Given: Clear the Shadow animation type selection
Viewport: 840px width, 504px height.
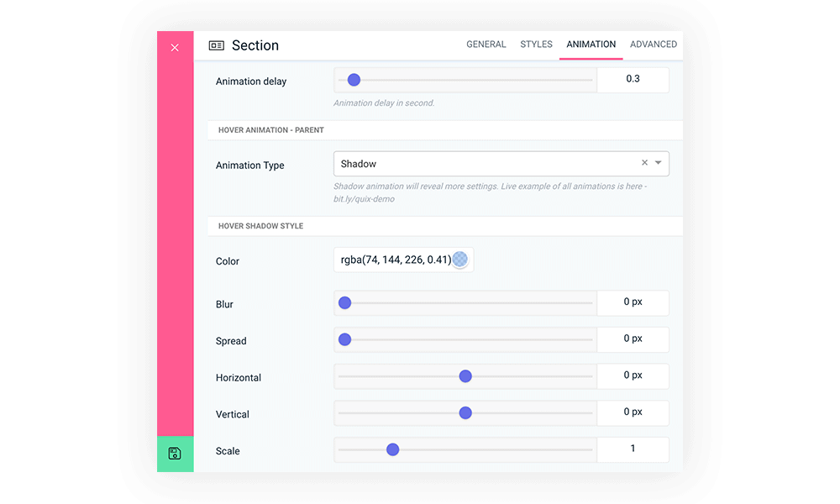Looking at the screenshot, I should (x=644, y=163).
